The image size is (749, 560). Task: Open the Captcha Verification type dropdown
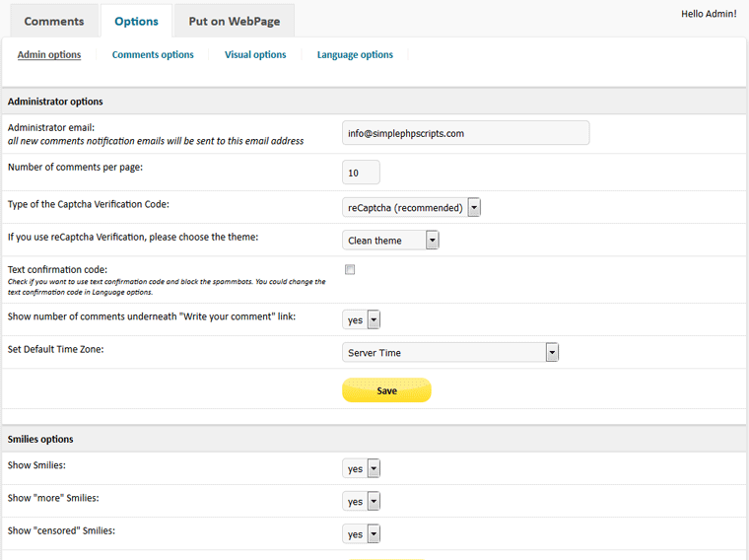(x=411, y=207)
